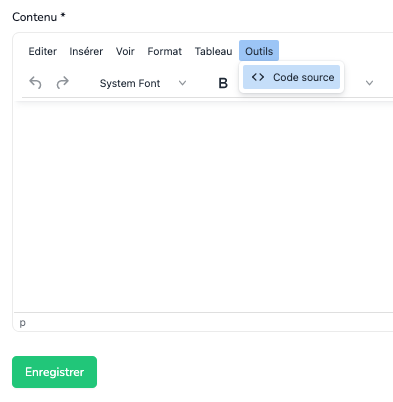Toggle bold formatting with the B icon
Screen dimensions: 393x402
(x=223, y=83)
